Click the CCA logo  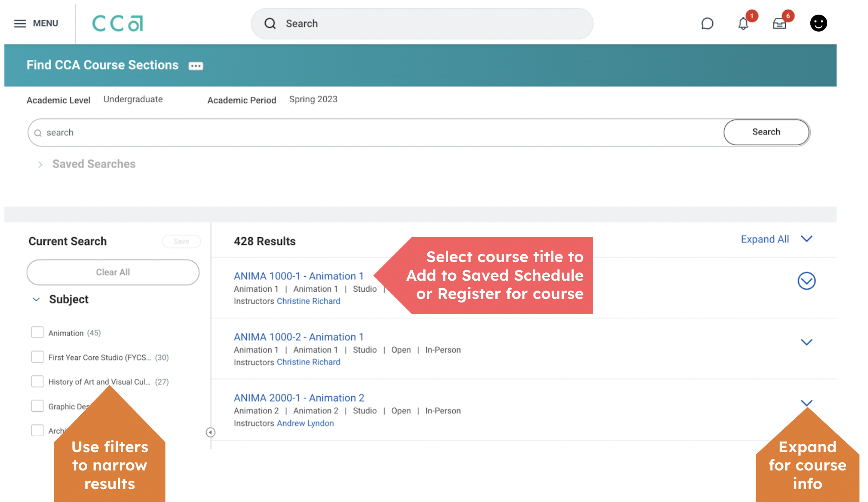117,24
